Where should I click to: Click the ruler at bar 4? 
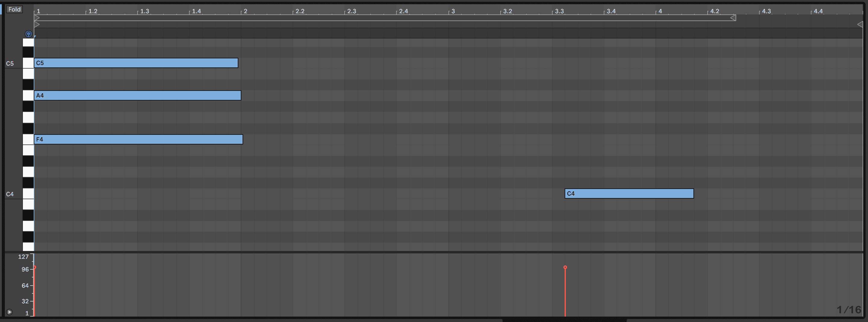point(660,11)
